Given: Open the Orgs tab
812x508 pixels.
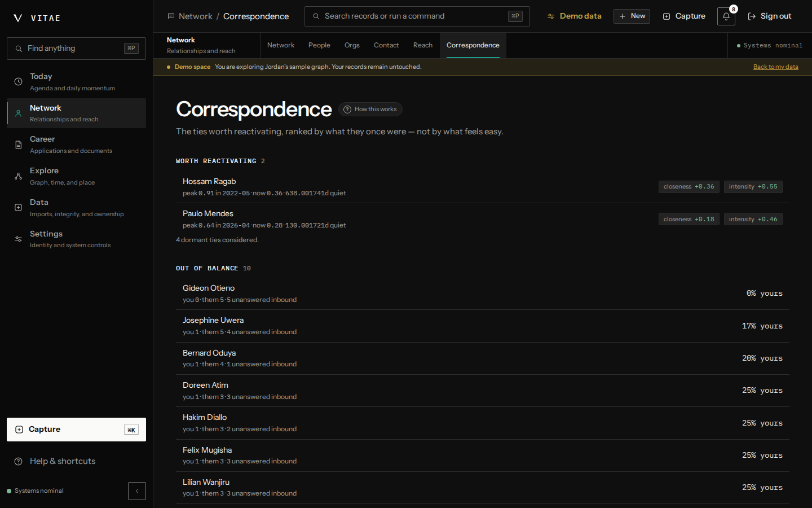Looking at the screenshot, I should click(352, 45).
